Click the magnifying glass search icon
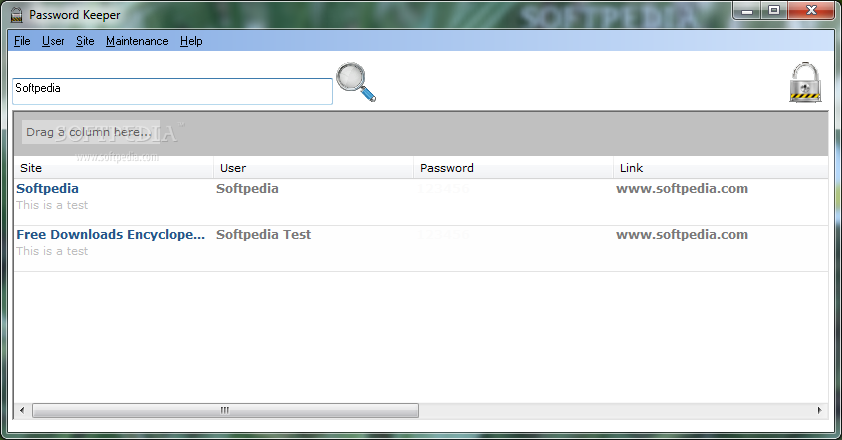842x440 pixels. point(356,82)
